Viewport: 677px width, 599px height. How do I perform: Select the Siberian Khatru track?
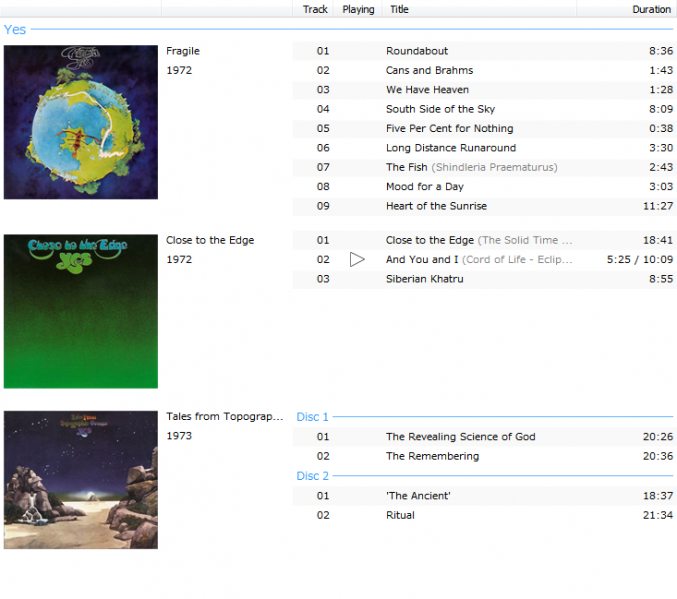pos(424,279)
